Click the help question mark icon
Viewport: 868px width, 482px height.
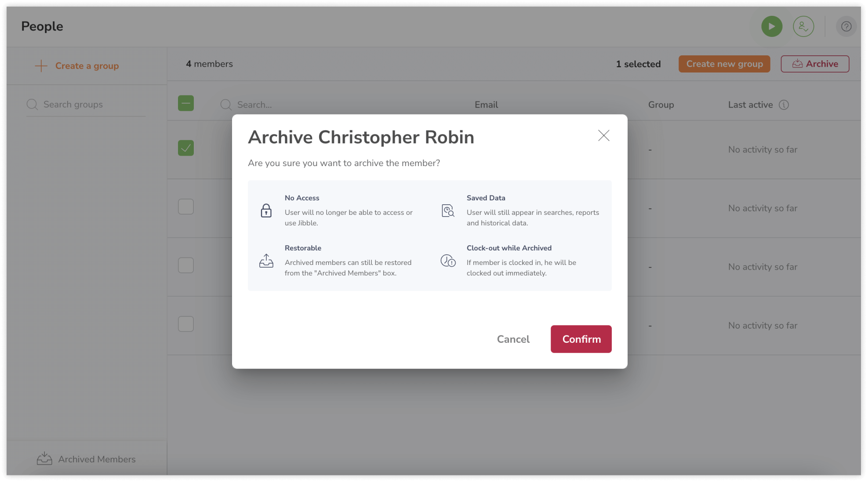point(846,26)
